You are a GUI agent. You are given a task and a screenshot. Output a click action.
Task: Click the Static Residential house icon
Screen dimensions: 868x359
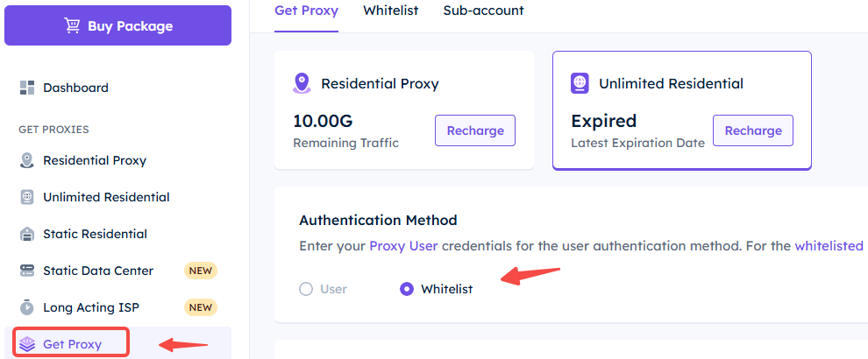coord(27,234)
